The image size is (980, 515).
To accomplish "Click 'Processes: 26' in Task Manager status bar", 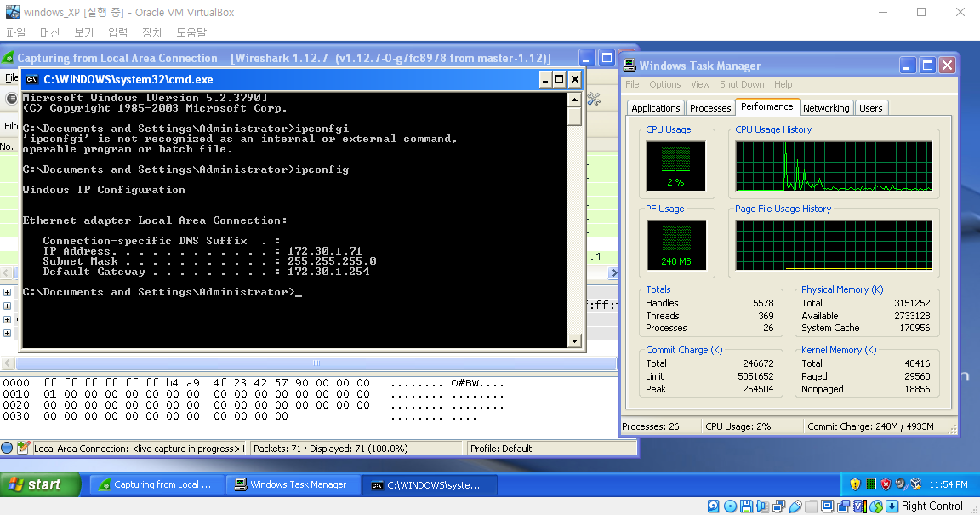I will tap(650, 426).
